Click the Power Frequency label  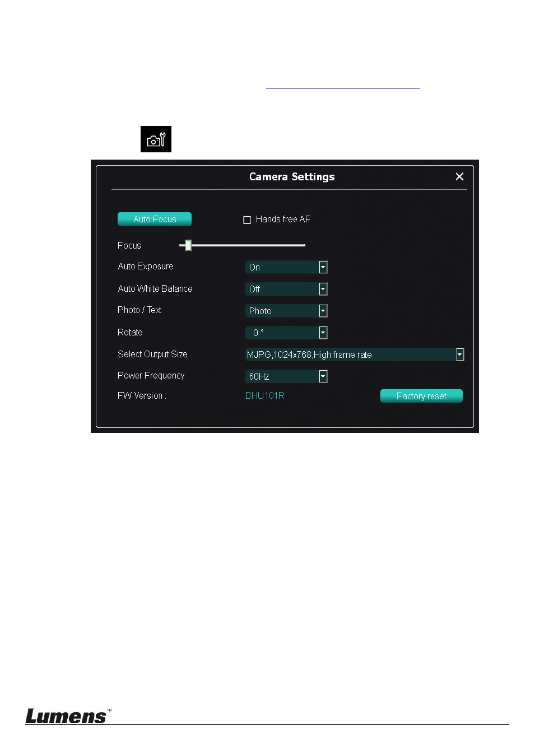point(151,375)
